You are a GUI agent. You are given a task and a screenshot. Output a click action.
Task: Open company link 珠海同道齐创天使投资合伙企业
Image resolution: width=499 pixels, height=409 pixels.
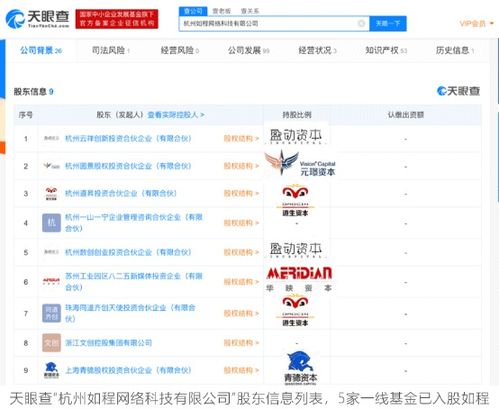tap(130, 313)
